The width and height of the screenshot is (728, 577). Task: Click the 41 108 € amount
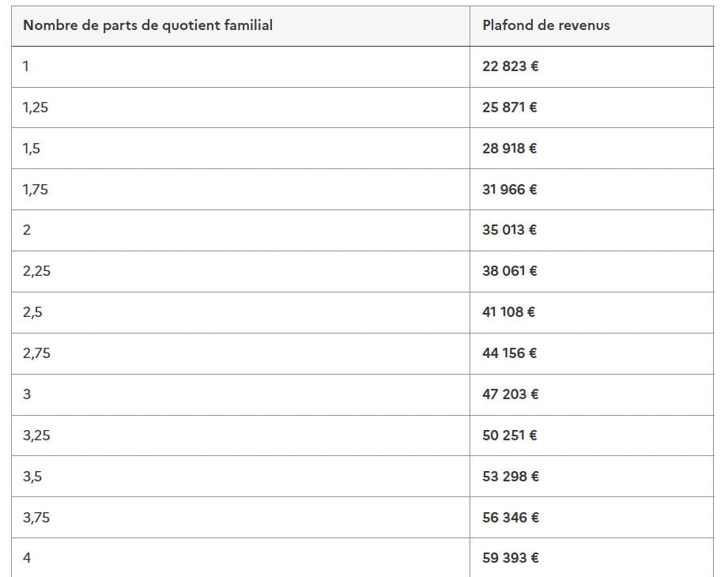509,312
